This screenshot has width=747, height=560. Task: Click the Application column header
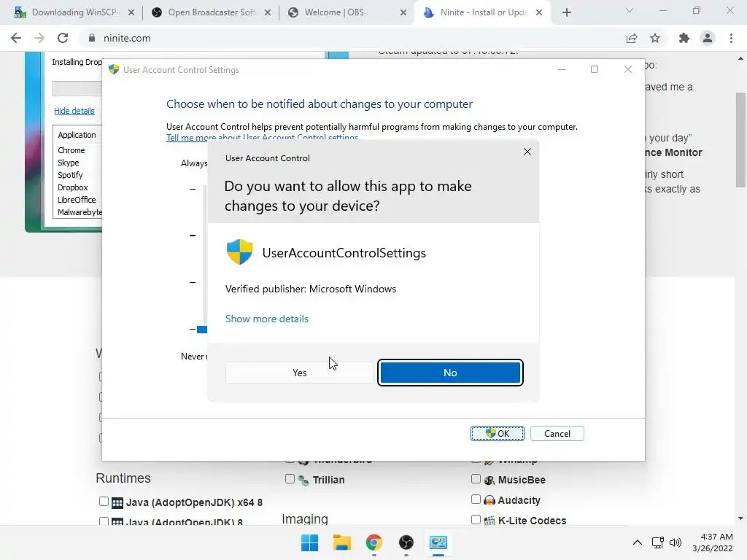click(77, 135)
